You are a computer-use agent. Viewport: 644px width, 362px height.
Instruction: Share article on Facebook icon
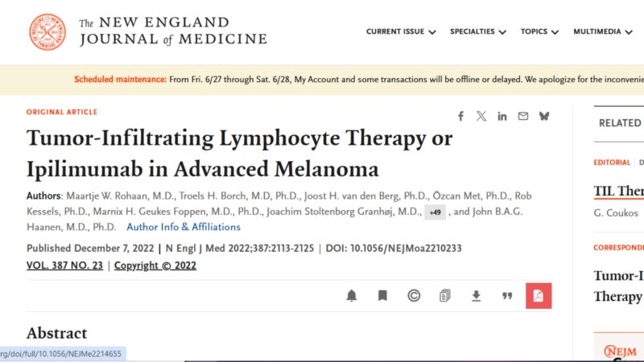tap(460, 117)
